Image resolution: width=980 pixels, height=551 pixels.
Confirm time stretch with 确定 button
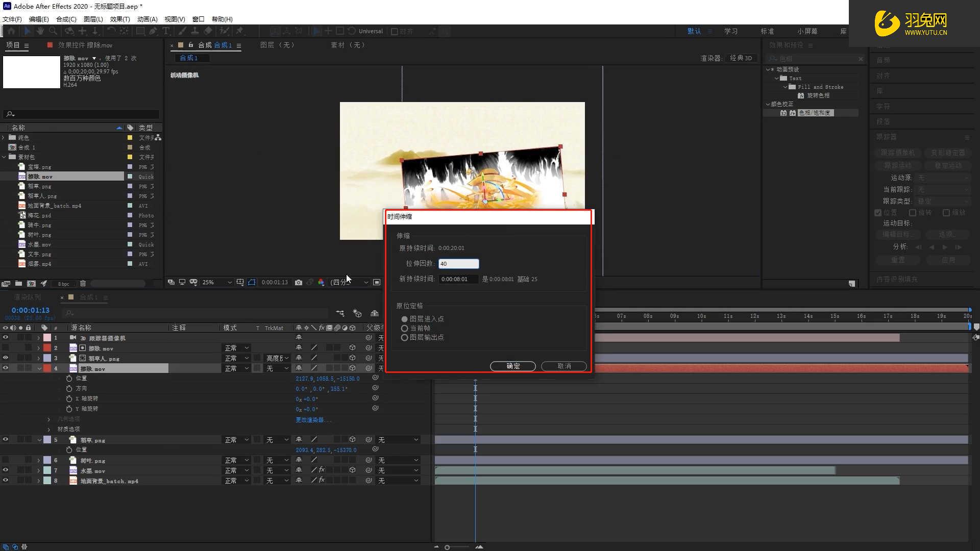coord(513,366)
